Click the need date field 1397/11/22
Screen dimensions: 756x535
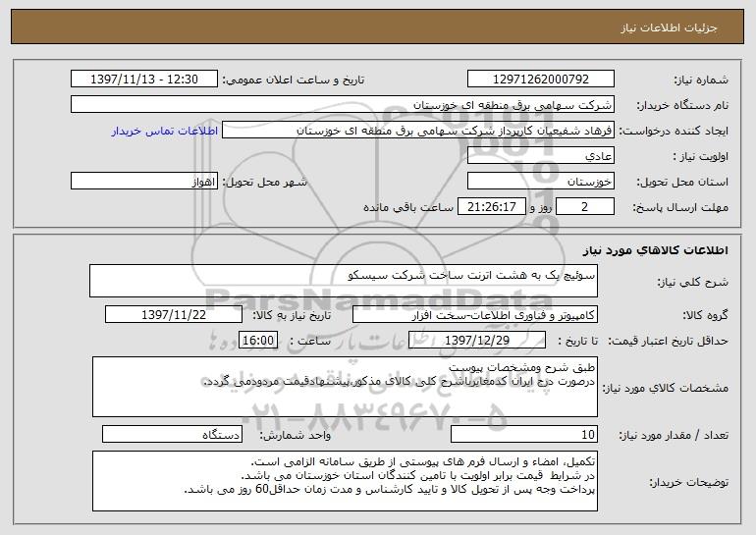tap(174, 315)
